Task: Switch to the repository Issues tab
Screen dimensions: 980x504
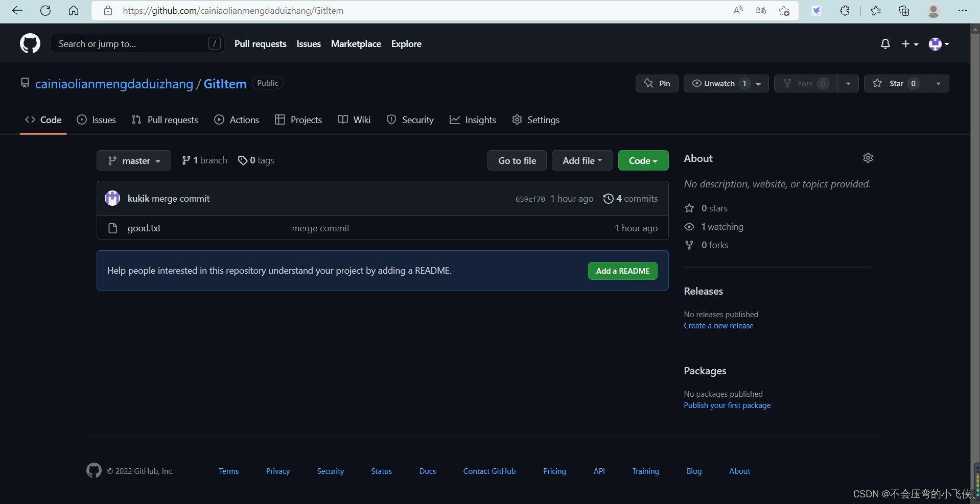Action: click(x=96, y=119)
